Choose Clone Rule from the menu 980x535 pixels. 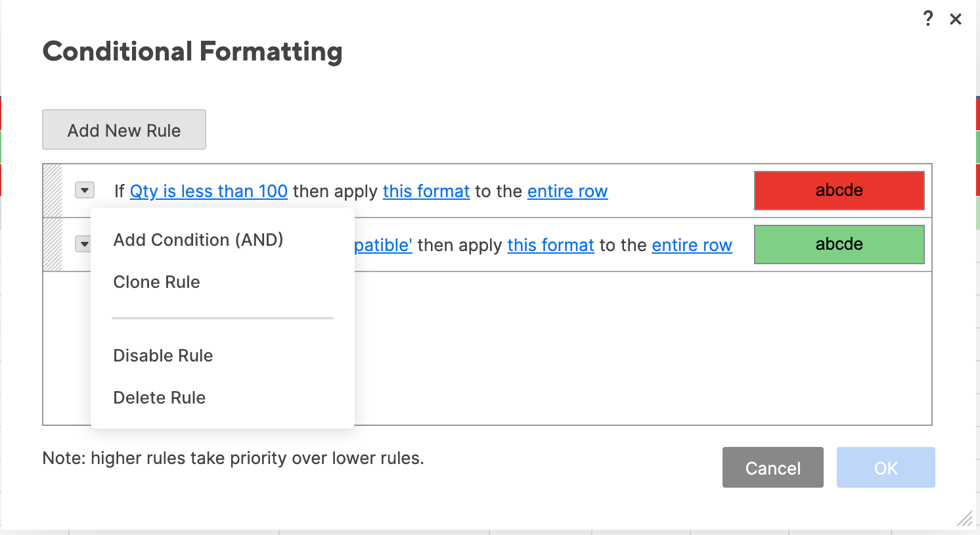coord(156,282)
